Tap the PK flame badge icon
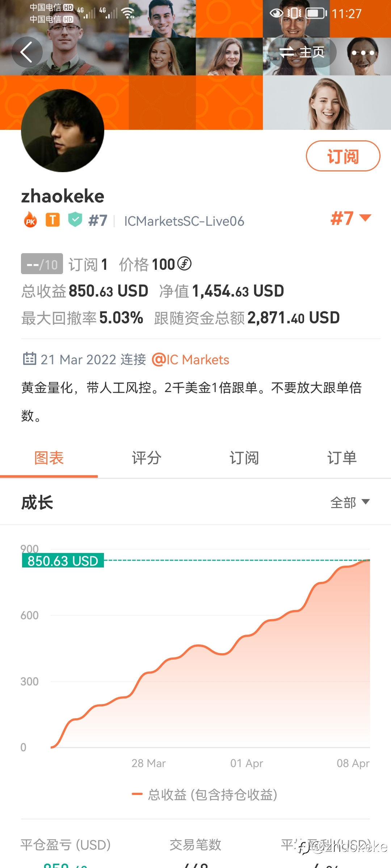Image resolution: width=391 pixels, height=868 pixels. pos(30,220)
